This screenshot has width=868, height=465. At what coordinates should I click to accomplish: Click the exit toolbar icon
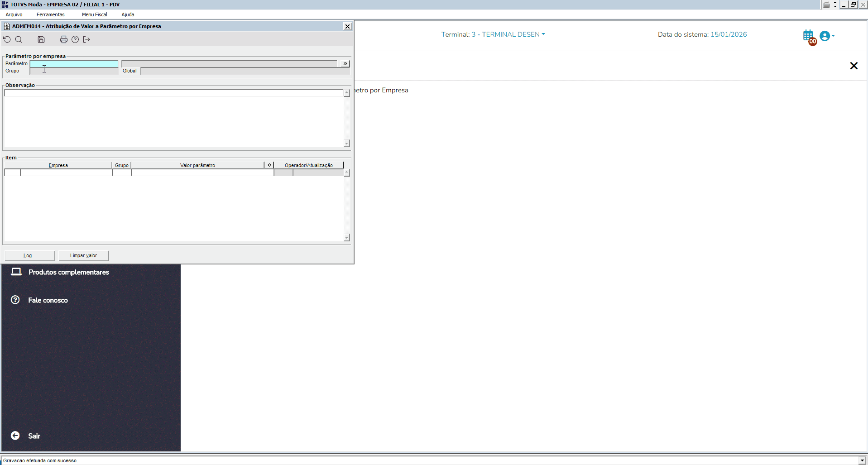[x=86, y=39]
